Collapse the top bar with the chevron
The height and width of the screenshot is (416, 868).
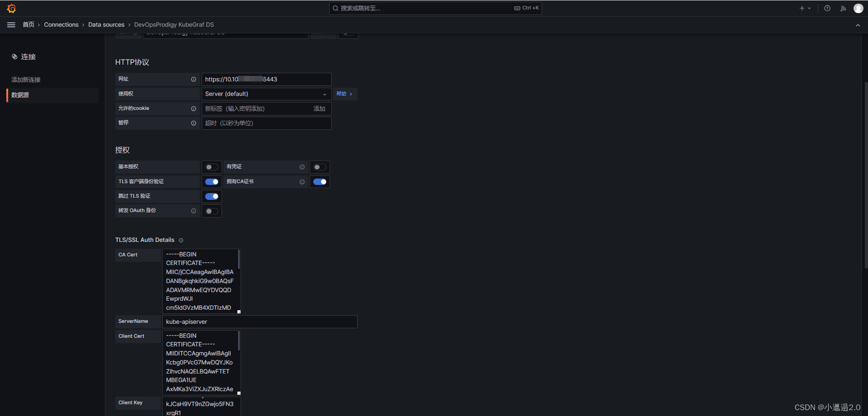(x=858, y=25)
